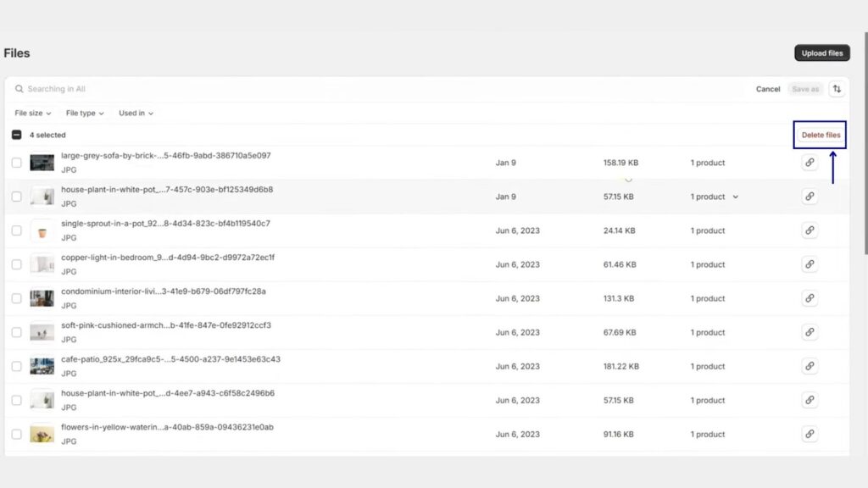
Task: Open the File size filter
Action: [x=31, y=113]
